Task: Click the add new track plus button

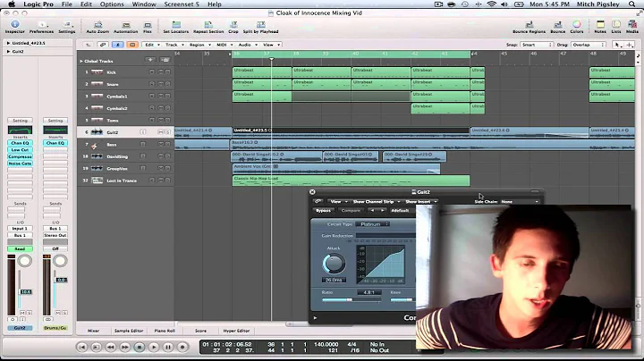Action: pyautogui.click(x=150, y=60)
